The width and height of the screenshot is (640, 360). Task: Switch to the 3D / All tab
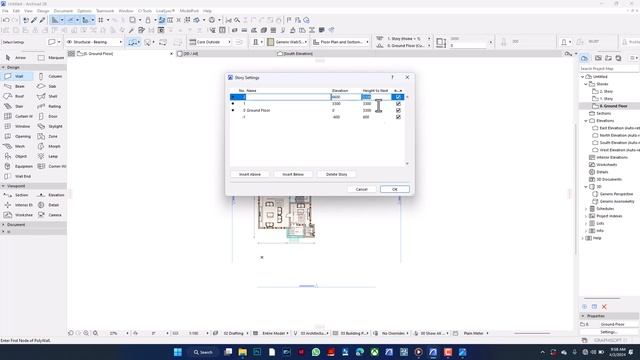coord(191,54)
